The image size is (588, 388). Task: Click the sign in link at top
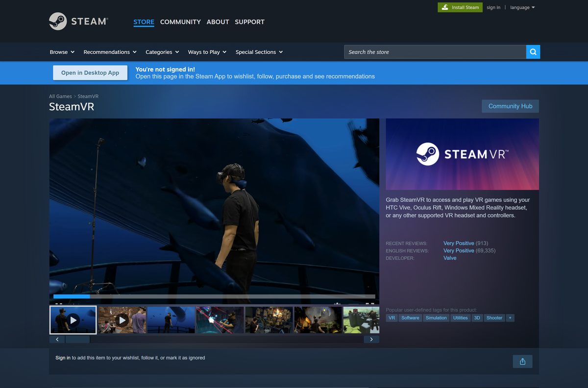(493, 7)
